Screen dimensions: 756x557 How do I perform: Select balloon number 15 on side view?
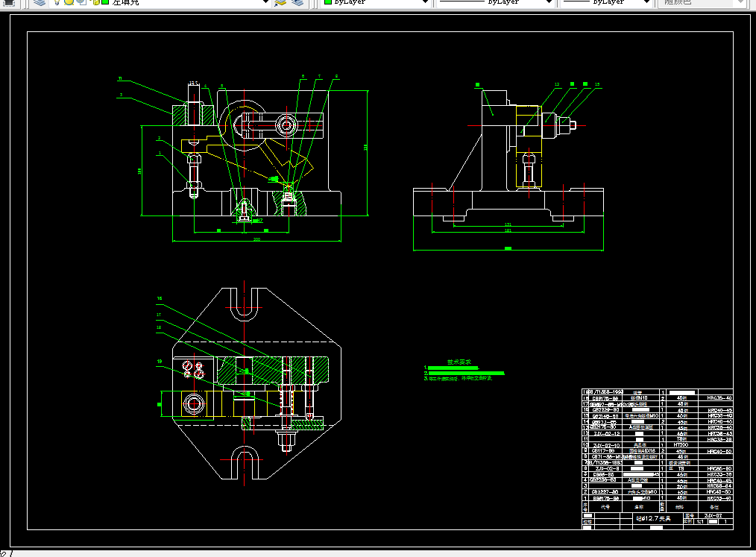tap(597, 84)
